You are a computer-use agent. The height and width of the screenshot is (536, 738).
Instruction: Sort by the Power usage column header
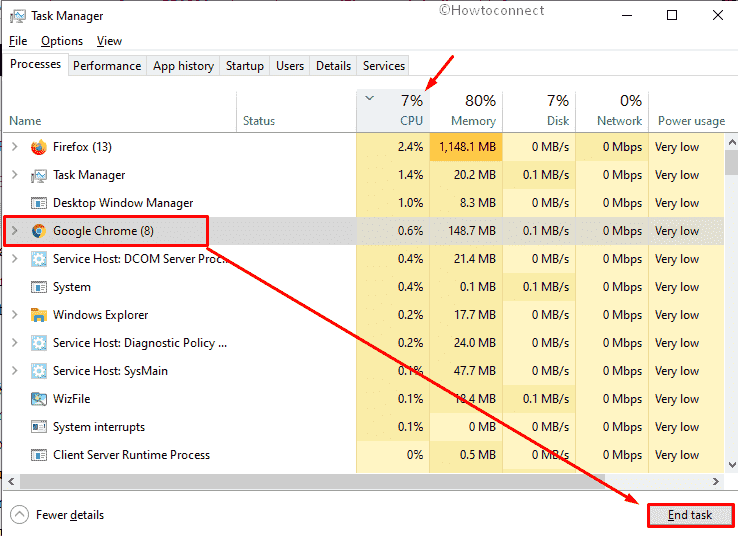coord(691,112)
